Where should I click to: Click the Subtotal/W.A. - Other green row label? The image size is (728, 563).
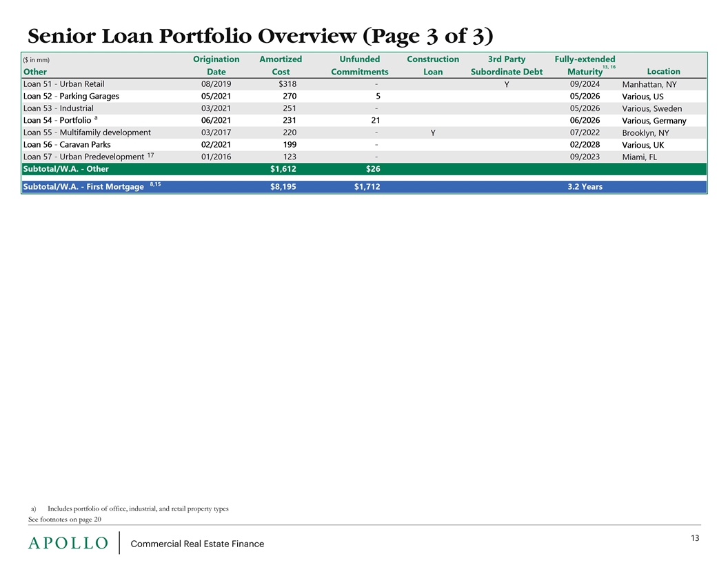tap(65, 168)
